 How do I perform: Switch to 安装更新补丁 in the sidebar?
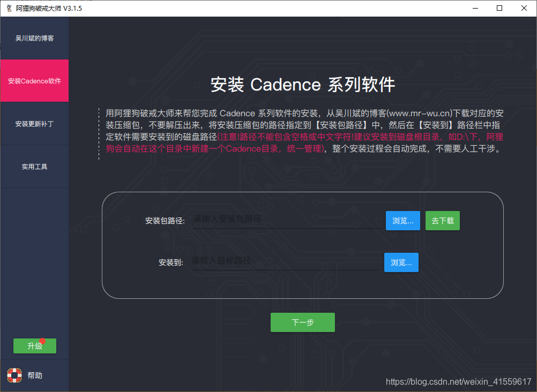point(34,123)
